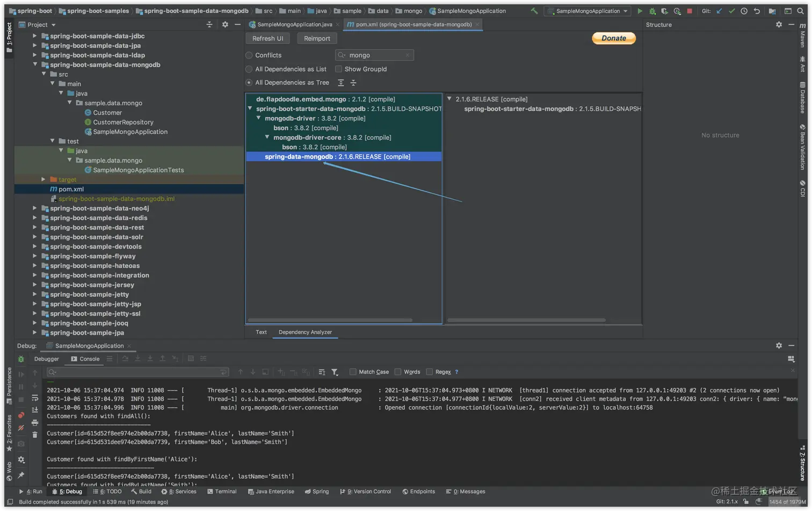Expand spring-boot-sample-data-jdbc module
Screen dimensions: 812x511
pos(35,36)
